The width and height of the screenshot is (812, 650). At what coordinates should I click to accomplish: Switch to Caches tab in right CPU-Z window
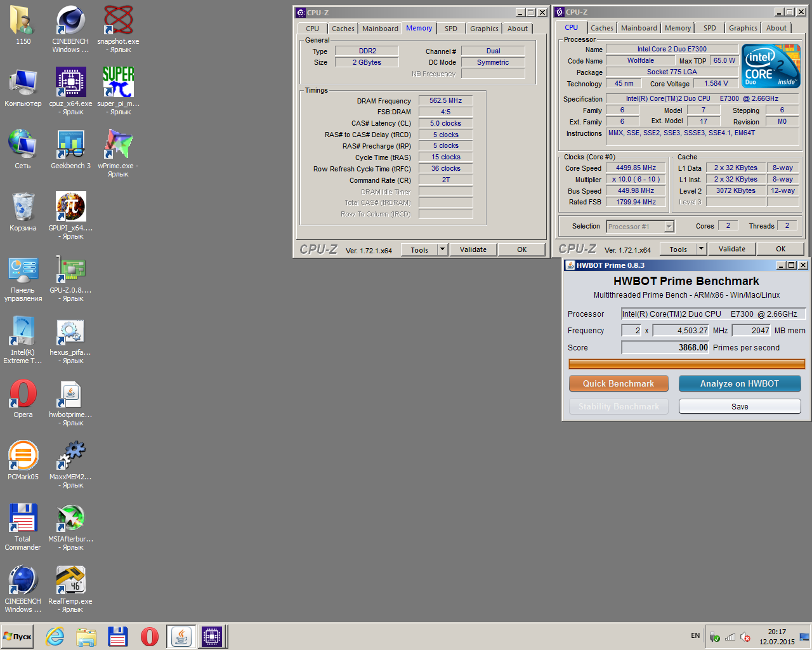pos(602,28)
